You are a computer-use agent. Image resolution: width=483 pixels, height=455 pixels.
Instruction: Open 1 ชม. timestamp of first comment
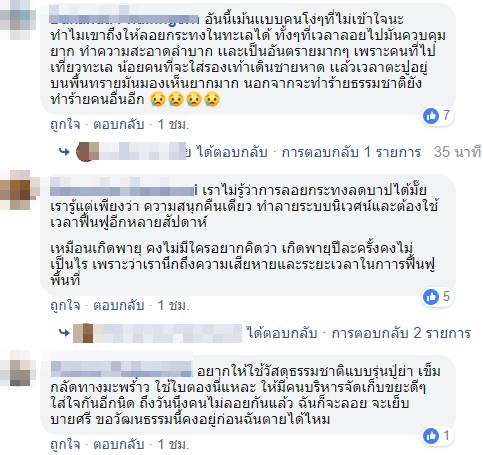(x=173, y=125)
